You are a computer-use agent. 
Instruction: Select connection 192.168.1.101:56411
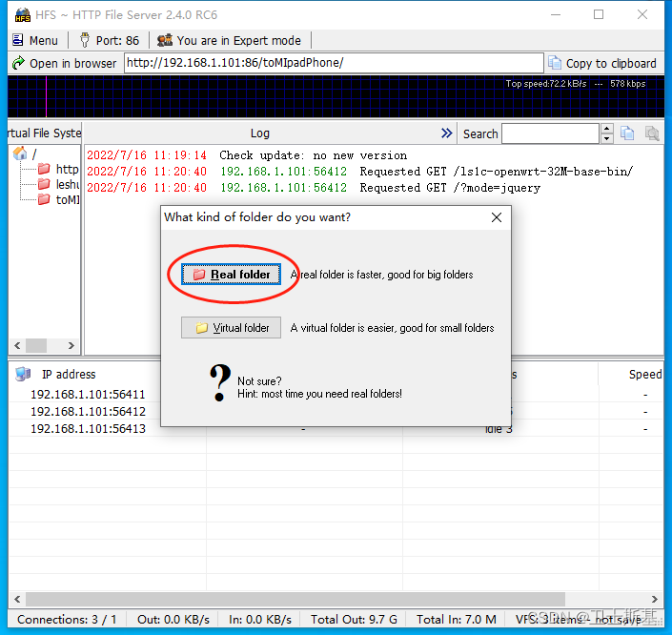88,394
